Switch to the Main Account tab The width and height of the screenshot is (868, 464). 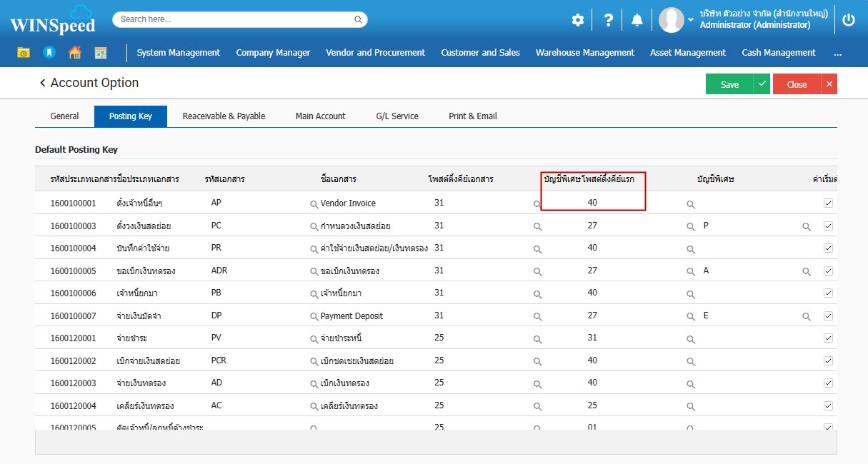point(320,116)
